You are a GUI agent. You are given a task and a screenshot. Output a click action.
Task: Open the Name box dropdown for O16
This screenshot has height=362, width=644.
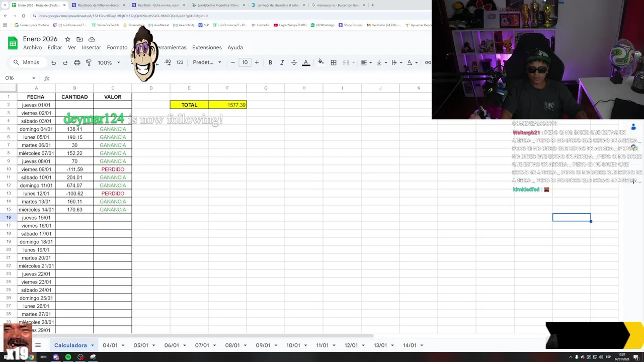click(34, 78)
